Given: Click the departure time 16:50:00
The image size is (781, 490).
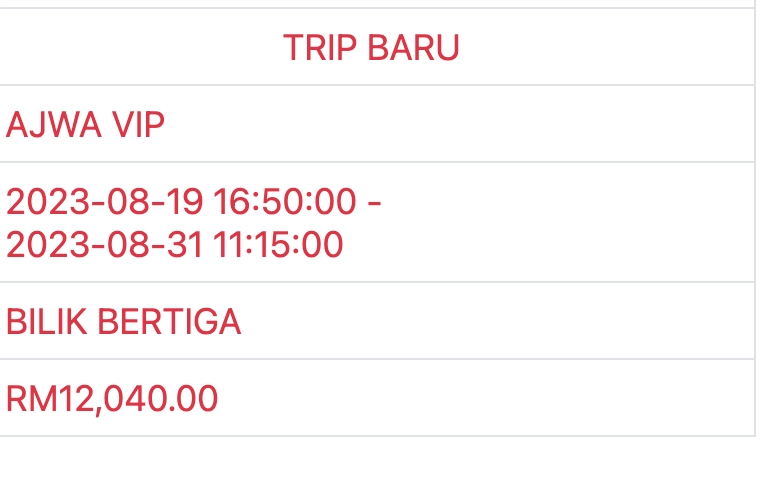Looking at the screenshot, I should pos(284,202).
